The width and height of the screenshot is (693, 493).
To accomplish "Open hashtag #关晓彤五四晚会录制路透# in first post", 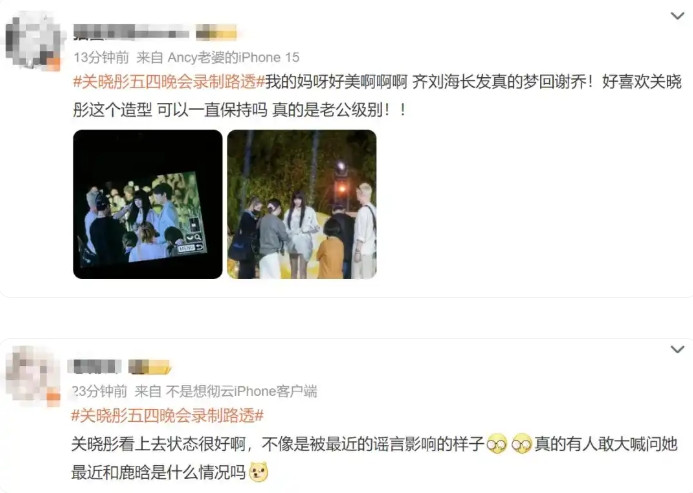I will pyautogui.click(x=169, y=82).
